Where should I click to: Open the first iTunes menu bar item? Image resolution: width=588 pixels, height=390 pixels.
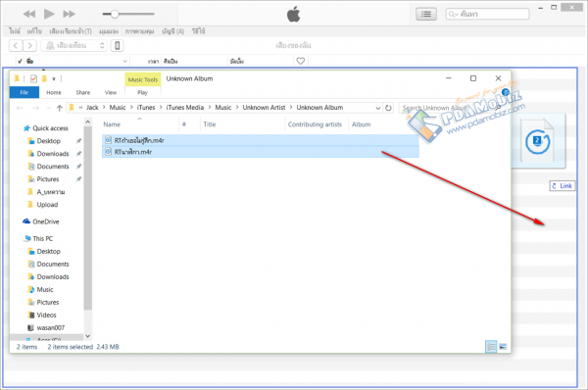pos(15,31)
